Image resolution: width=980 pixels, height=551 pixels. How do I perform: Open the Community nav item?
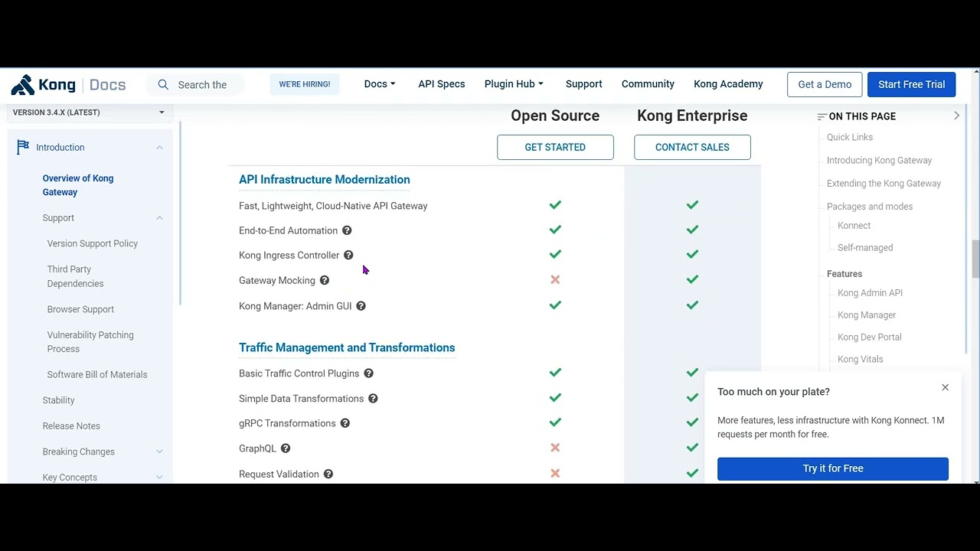point(648,84)
